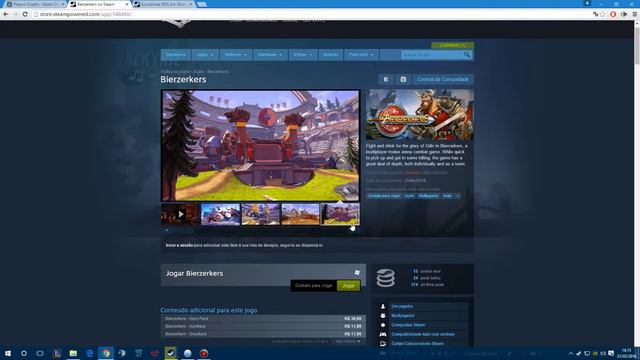Open Cortana search circle on taskbar
Image resolution: width=640 pixels, height=360 pixels.
(24, 353)
